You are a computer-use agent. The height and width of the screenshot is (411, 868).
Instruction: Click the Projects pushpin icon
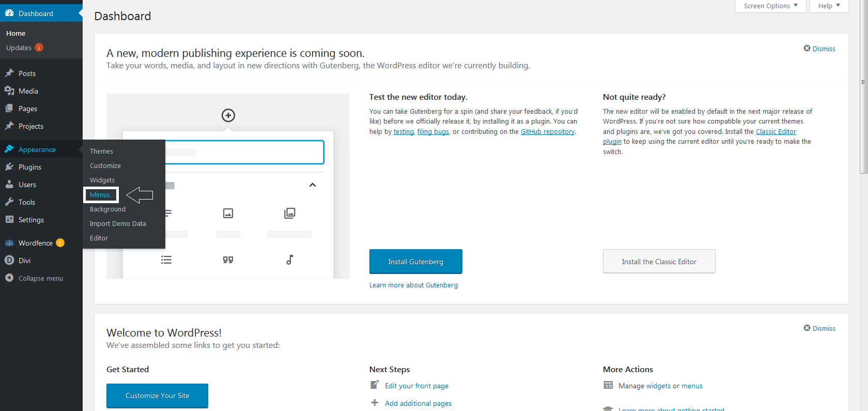[x=9, y=126]
